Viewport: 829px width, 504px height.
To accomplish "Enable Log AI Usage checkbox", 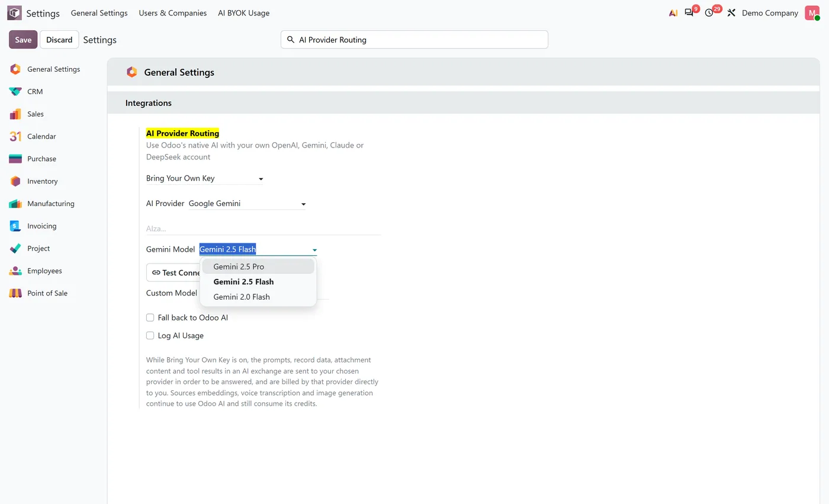I will pyautogui.click(x=150, y=336).
